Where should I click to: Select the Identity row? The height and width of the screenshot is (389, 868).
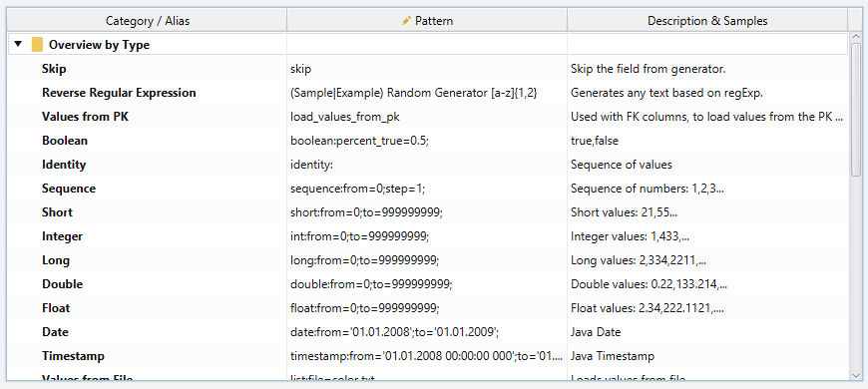[x=427, y=165]
